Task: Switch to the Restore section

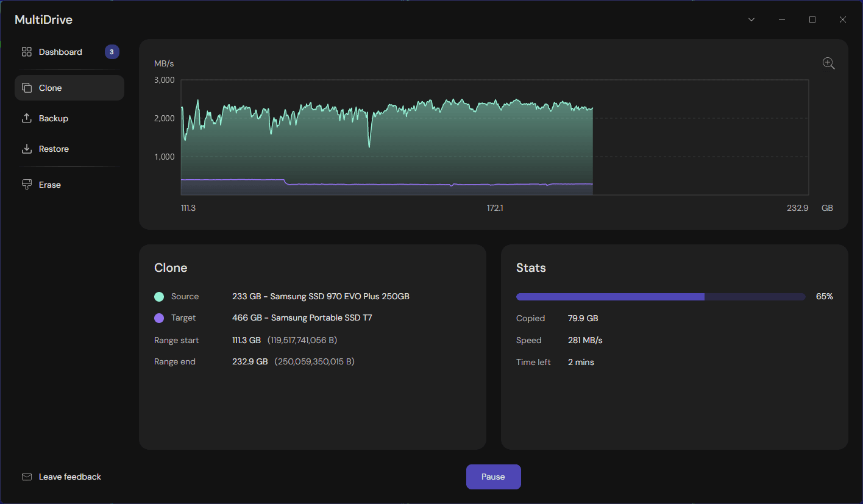Action: pos(53,148)
